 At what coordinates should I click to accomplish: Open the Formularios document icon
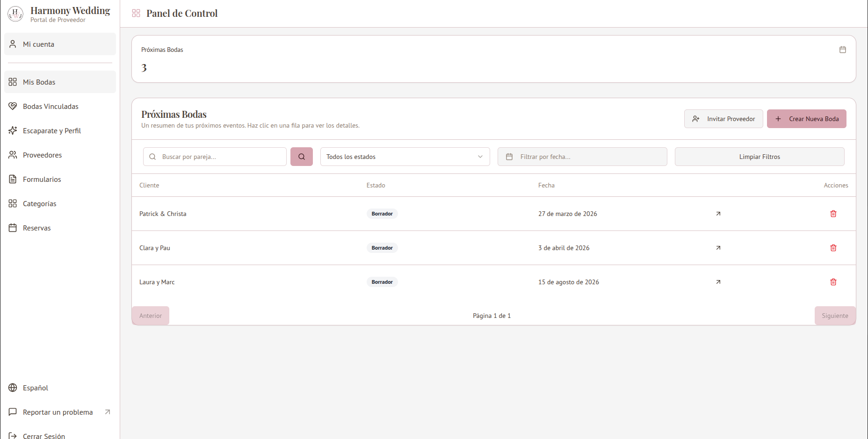coord(13,179)
